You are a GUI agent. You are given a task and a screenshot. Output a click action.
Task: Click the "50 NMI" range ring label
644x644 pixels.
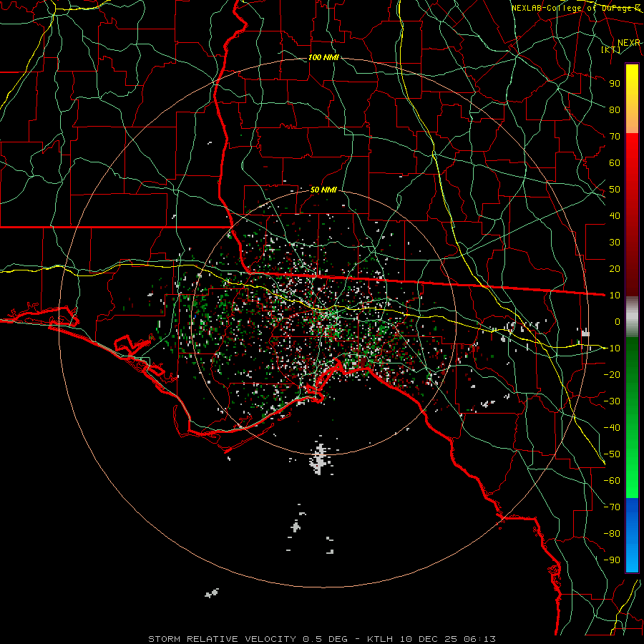click(323, 190)
